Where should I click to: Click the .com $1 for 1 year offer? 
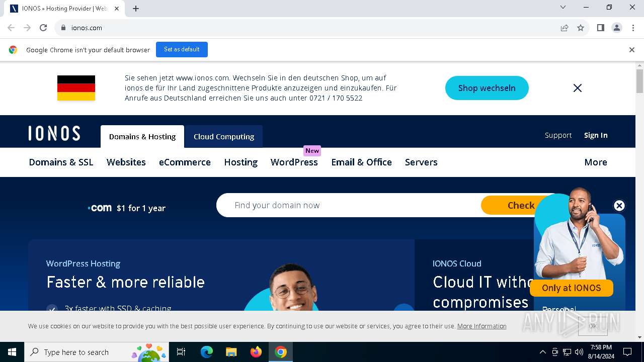point(127,208)
